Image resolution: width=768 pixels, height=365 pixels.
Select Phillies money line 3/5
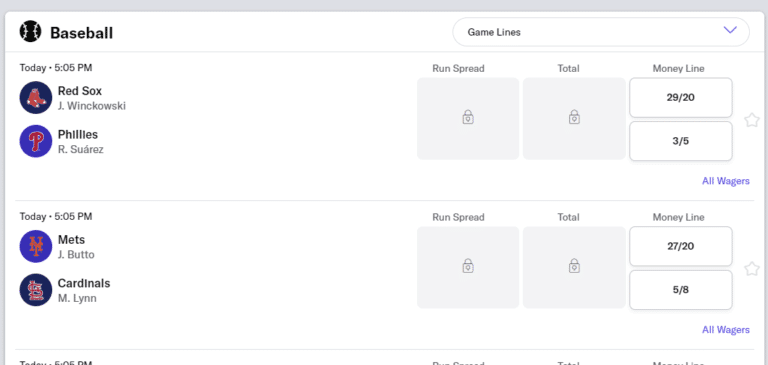pos(681,141)
